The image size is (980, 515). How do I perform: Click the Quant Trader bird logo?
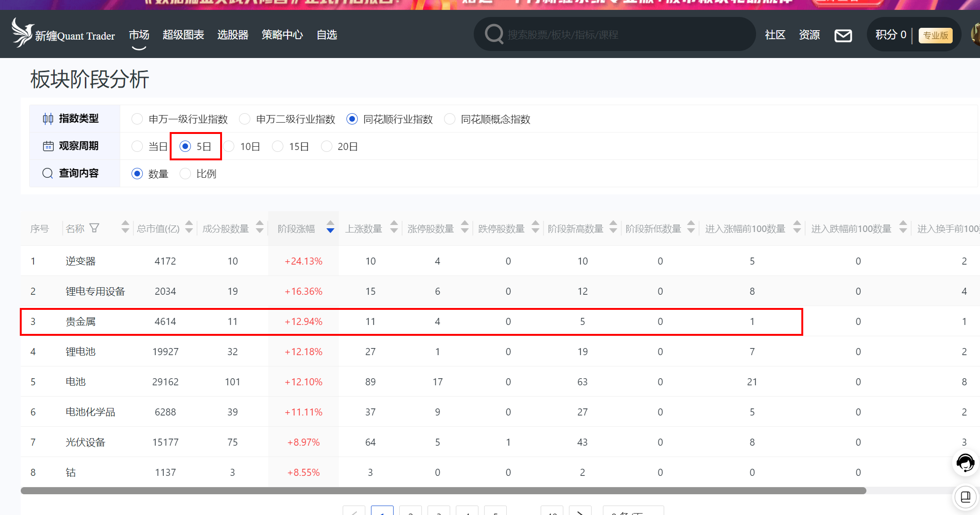click(22, 33)
